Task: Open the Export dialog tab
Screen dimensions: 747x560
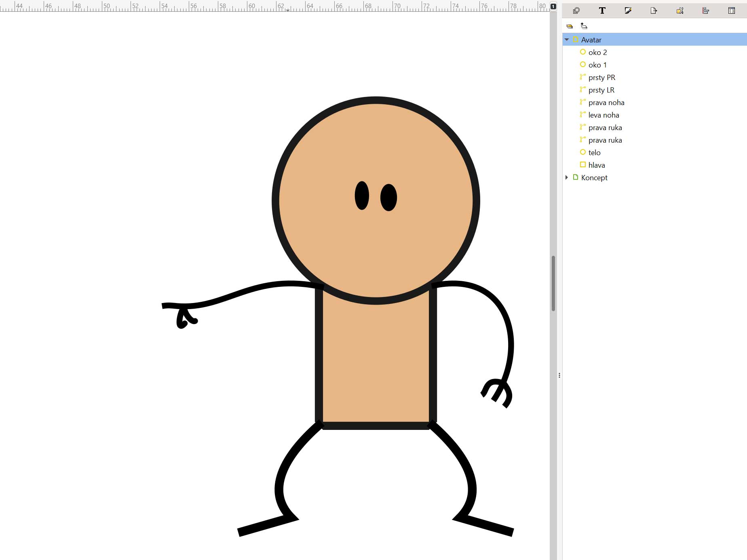Action: [654, 11]
